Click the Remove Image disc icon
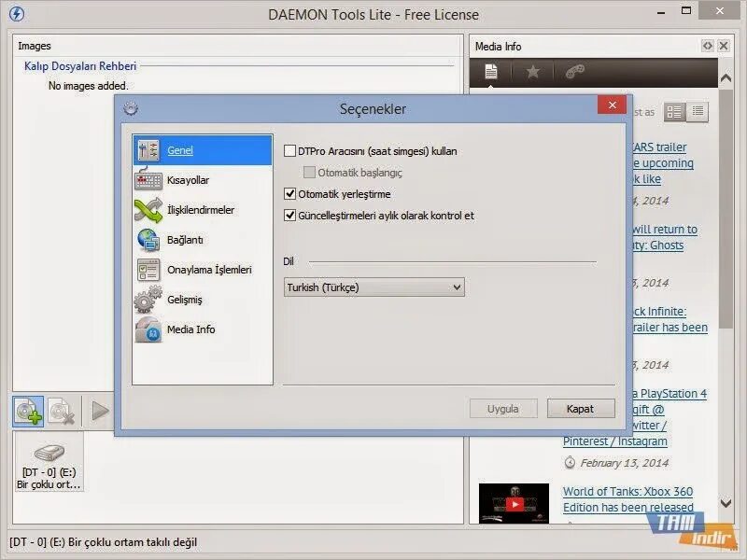Viewport: 747px width, 560px height. [62, 412]
